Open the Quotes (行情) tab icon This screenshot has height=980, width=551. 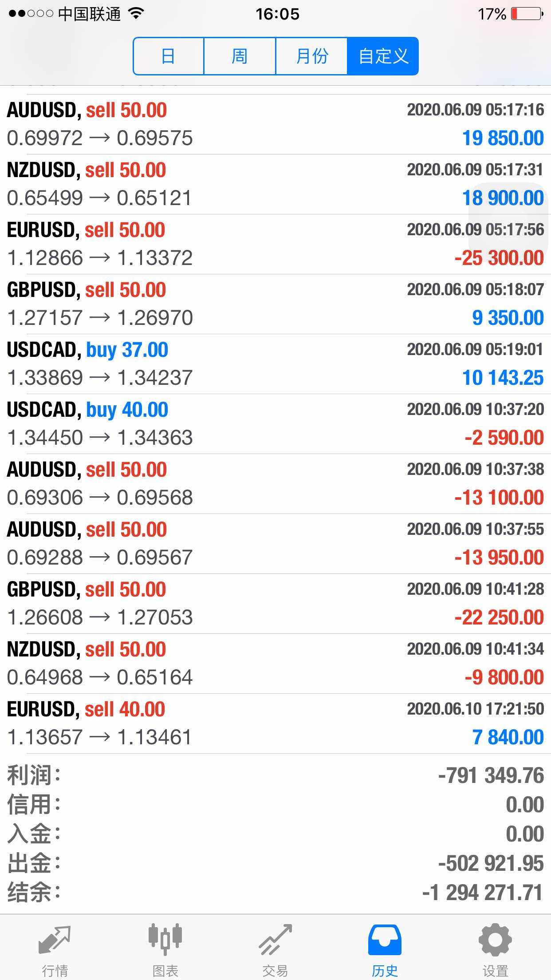click(55, 940)
